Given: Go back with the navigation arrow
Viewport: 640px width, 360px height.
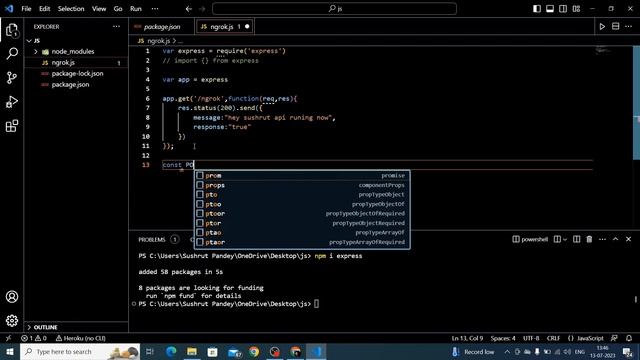Looking at the screenshot, I should [x=189, y=9].
